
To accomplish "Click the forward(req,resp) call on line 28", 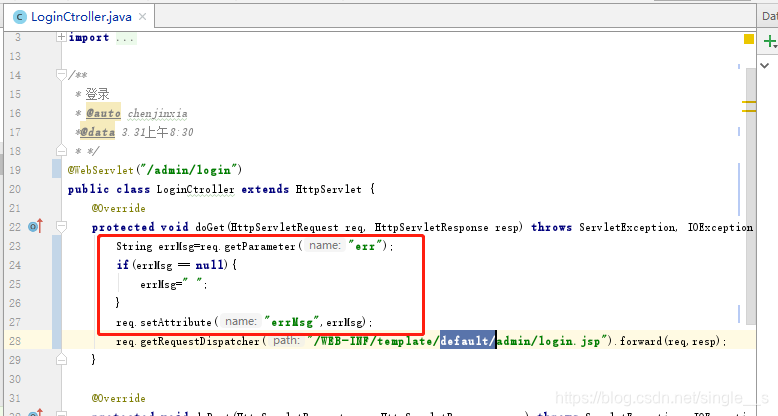I will click(x=669, y=341).
